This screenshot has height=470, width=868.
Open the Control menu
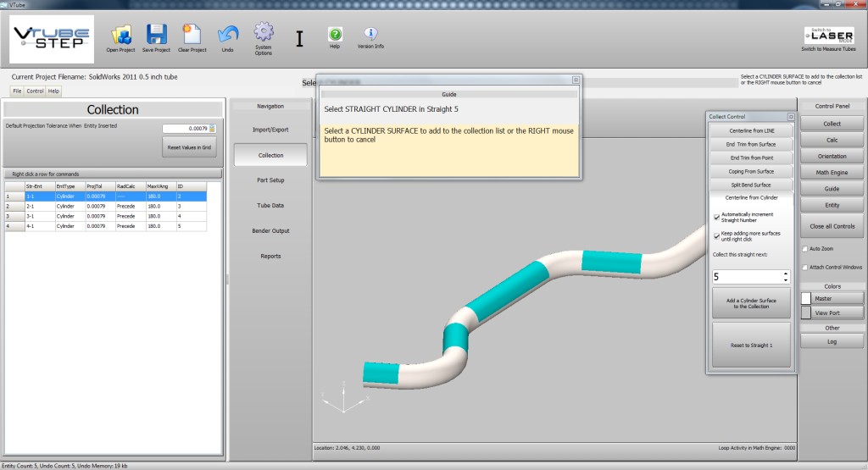click(x=35, y=91)
